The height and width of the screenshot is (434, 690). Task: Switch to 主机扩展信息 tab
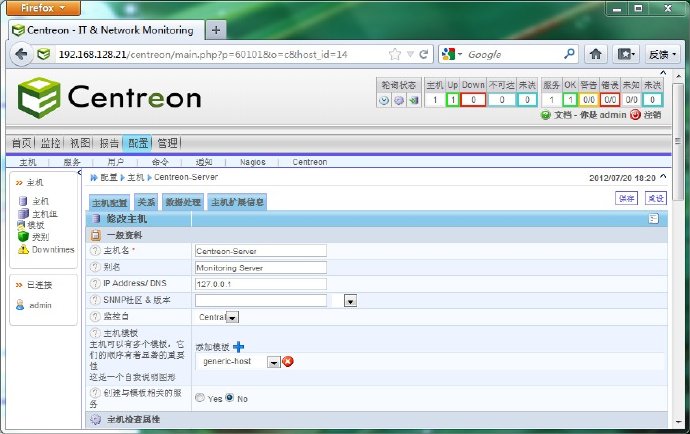pyautogui.click(x=237, y=202)
